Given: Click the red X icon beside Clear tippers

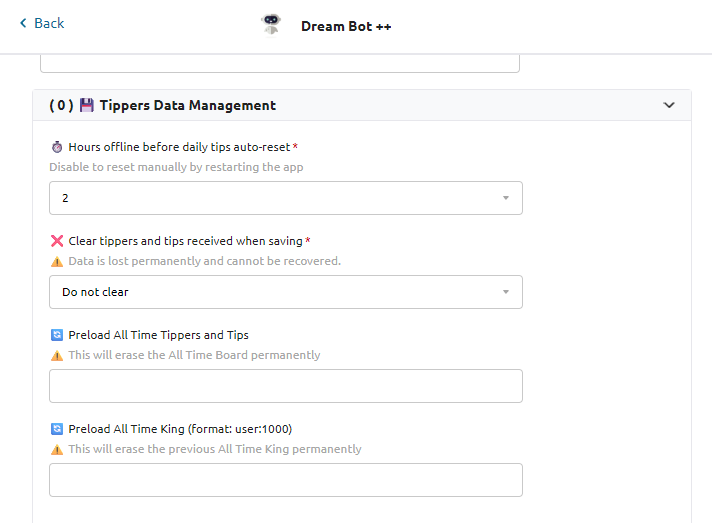Looking at the screenshot, I should (57, 241).
